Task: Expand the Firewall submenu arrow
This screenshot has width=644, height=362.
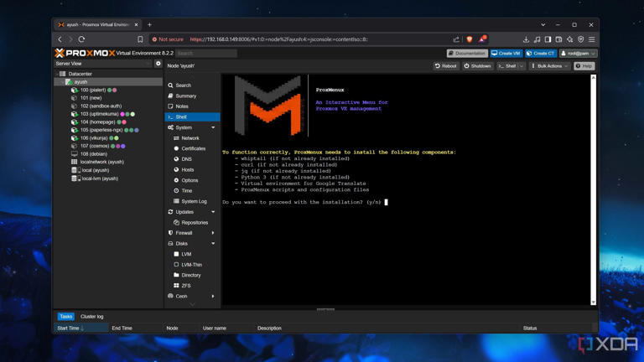Action: click(x=213, y=233)
